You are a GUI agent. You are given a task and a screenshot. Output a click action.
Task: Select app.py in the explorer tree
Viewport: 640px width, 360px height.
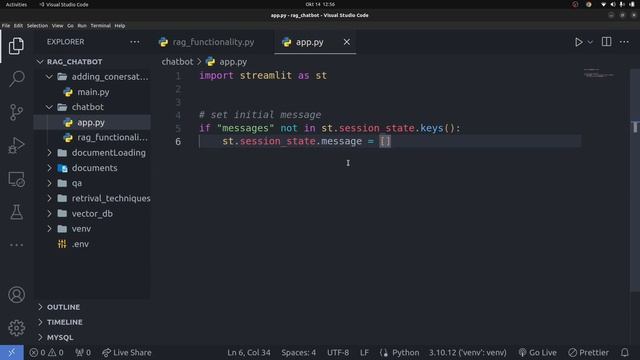(x=92, y=122)
